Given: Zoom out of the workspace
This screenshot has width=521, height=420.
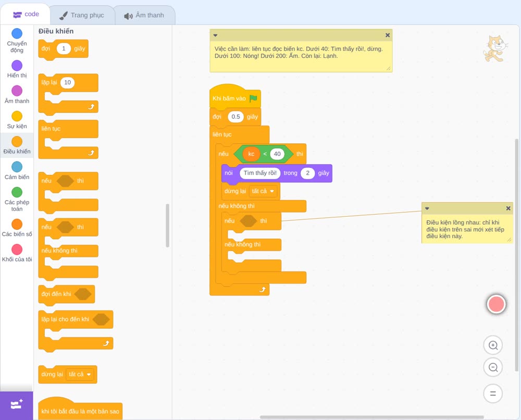Looking at the screenshot, I should click(x=493, y=367).
